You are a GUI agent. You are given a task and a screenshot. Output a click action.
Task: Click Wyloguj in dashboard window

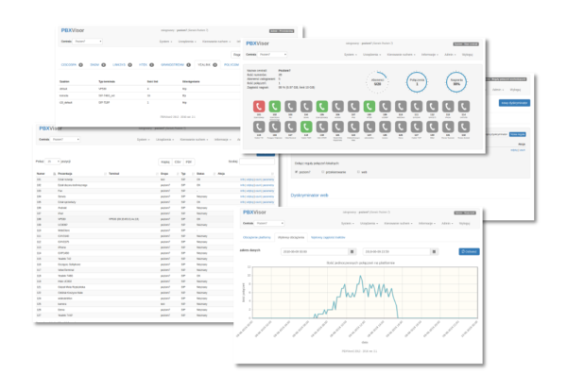point(467,55)
